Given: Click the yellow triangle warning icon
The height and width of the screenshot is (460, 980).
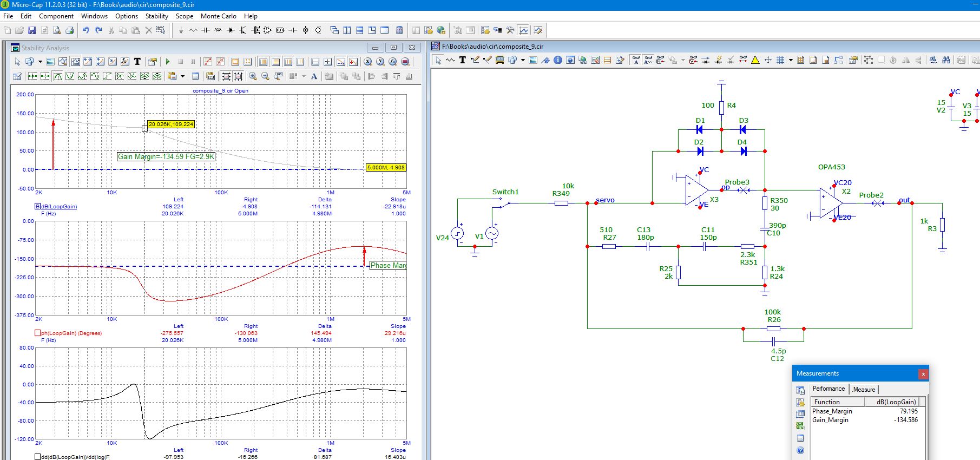Looking at the screenshot, I should (x=755, y=60).
